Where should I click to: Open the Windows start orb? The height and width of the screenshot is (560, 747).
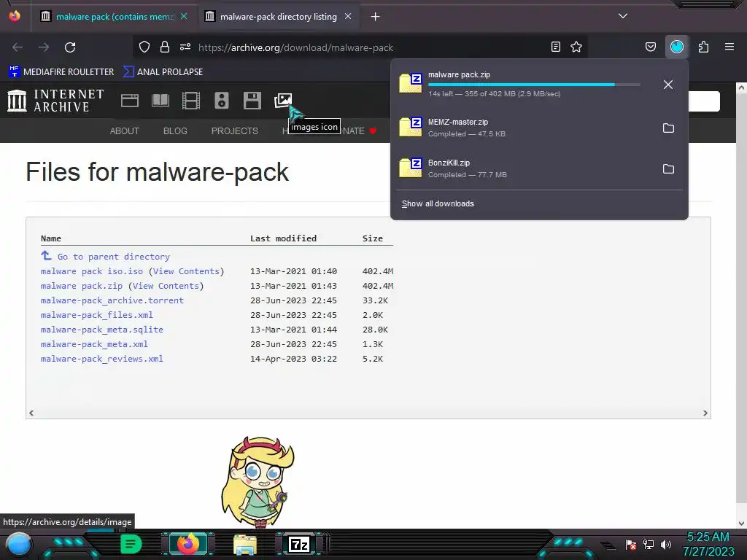point(19,545)
